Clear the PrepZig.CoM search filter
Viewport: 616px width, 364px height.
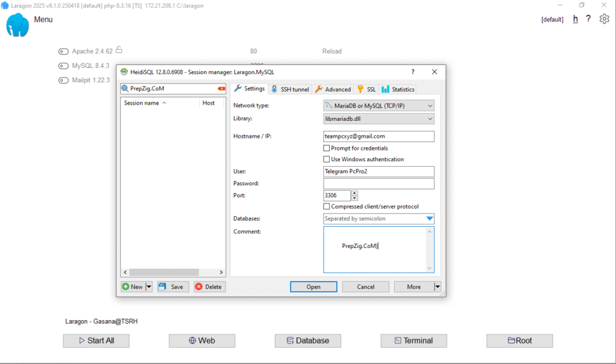click(221, 88)
